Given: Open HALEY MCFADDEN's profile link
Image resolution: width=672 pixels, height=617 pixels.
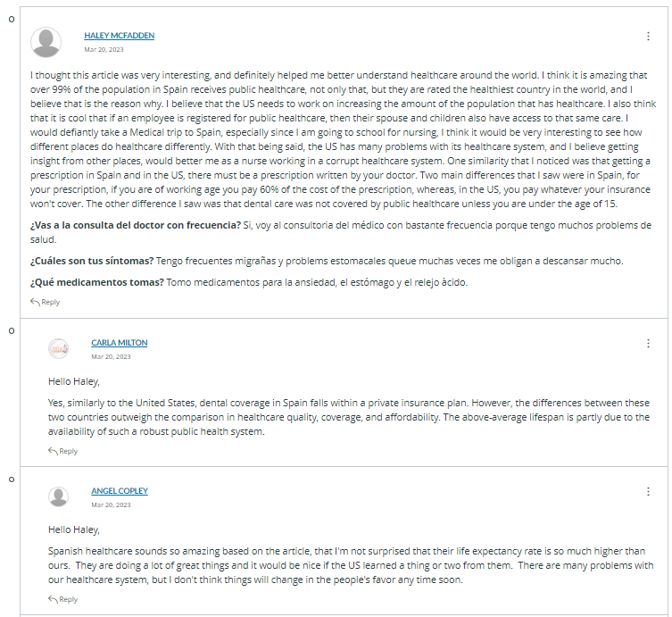Looking at the screenshot, I should (x=120, y=36).
